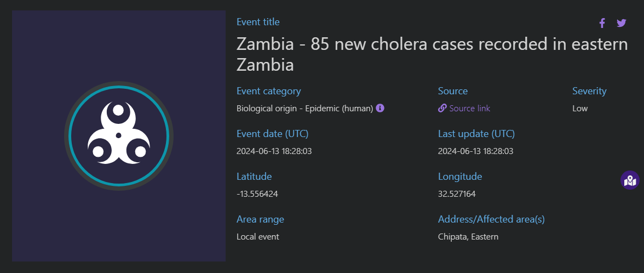Click the chain link icon under Source
The height and width of the screenshot is (273, 644).
442,108
